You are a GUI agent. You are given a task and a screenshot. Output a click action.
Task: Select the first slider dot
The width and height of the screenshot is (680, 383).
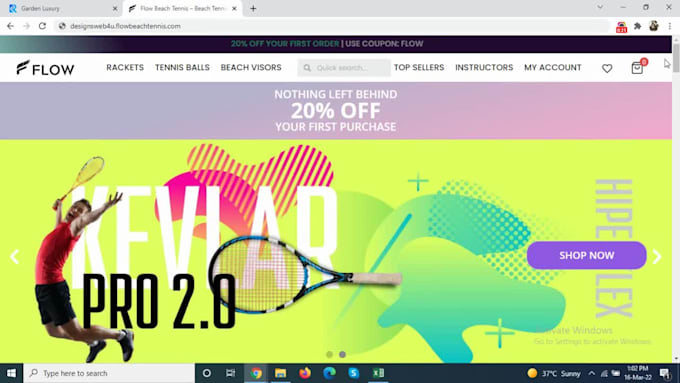(329, 354)
